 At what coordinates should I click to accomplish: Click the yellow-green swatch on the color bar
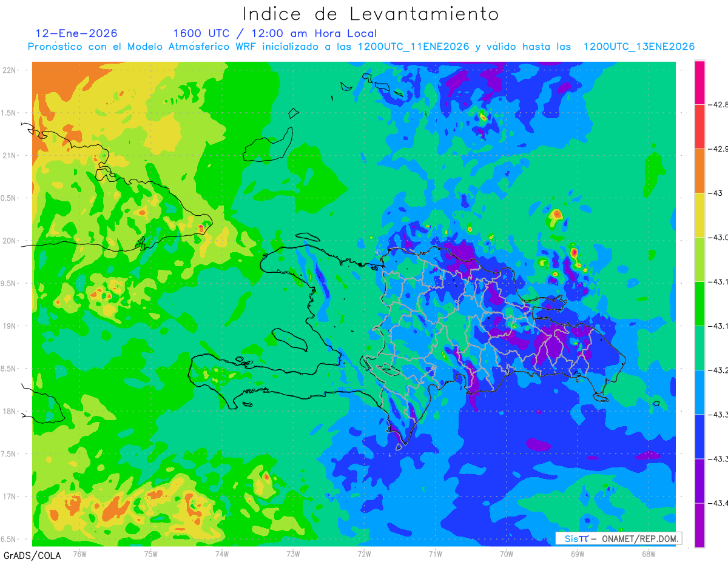[699, 259]
